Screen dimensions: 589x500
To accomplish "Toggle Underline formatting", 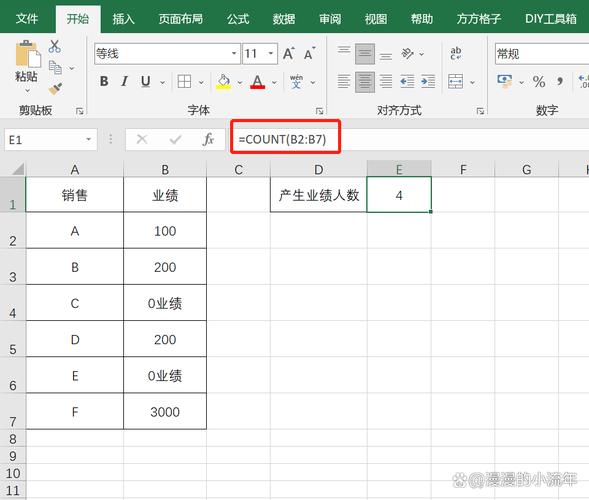I will pyautogui.click(x=145, y=81).
